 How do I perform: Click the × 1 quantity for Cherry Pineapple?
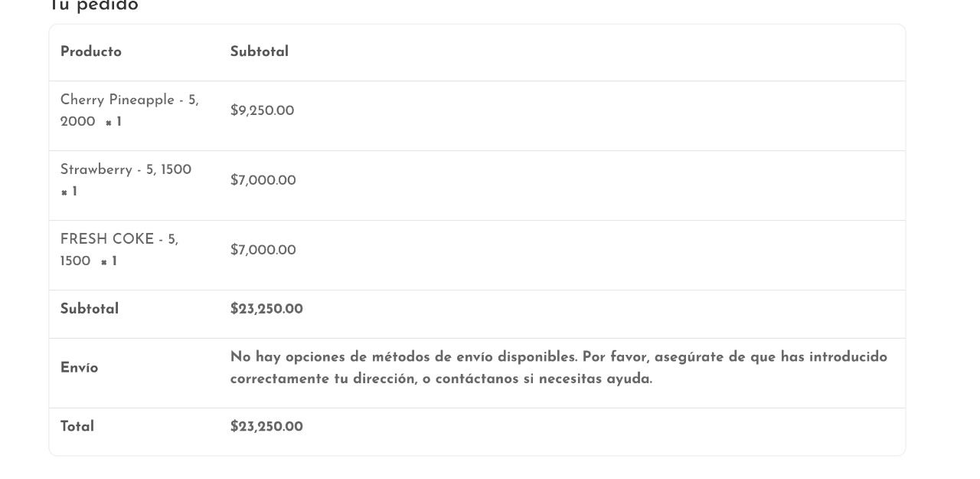click(113, 123)
